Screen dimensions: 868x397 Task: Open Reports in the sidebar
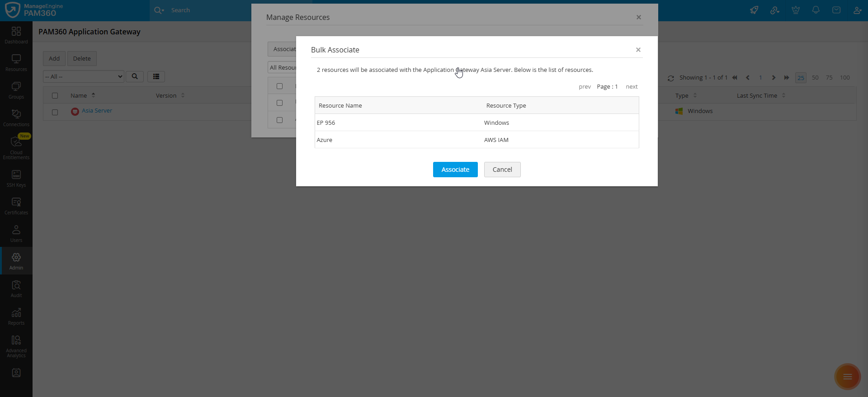point(16,317)
